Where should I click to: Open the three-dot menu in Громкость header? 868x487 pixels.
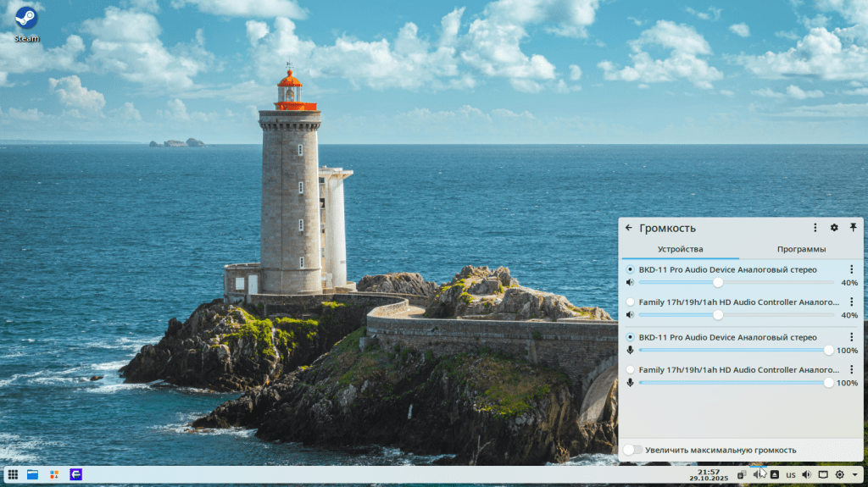(x=815, y=228)
